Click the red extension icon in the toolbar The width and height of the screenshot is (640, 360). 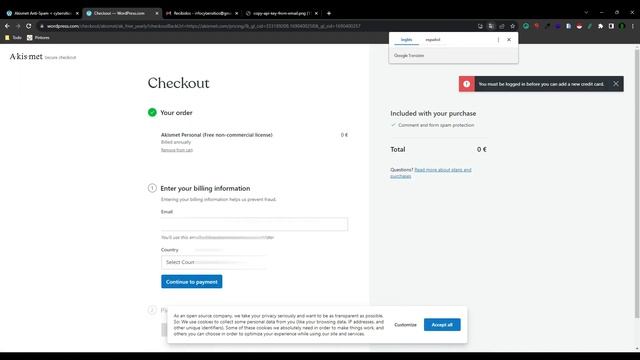coord(536,26)
